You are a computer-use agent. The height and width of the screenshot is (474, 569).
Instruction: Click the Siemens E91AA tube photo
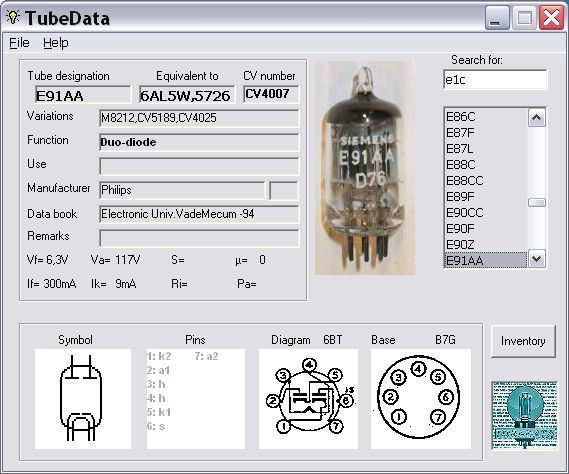pos(365,168)
